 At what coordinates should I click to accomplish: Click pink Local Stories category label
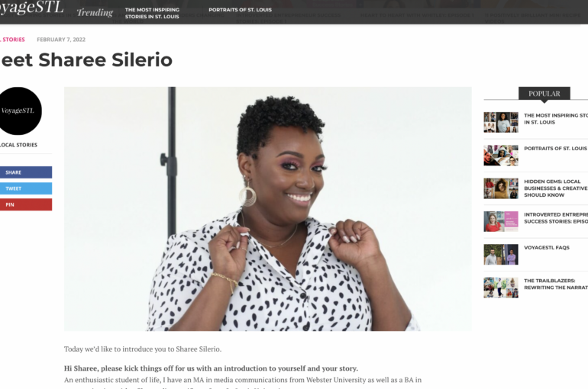tap(12, 40)
